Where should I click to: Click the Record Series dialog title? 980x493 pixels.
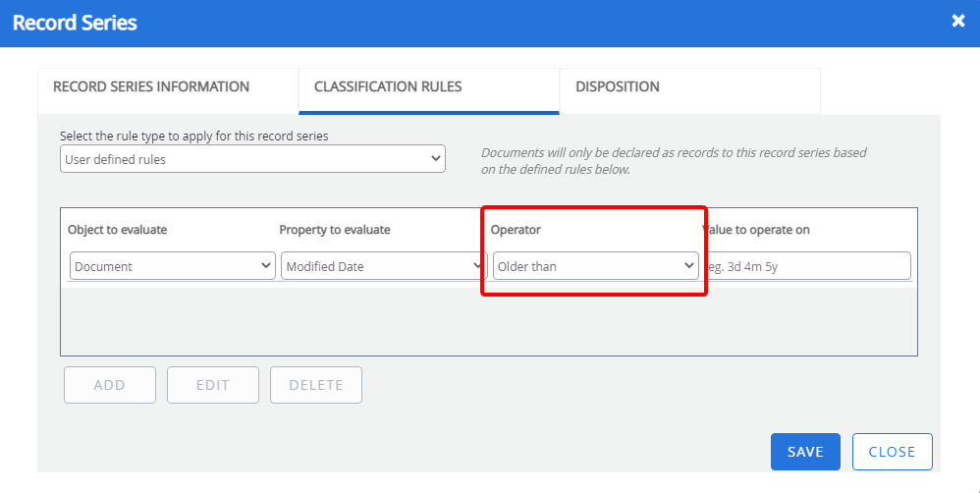[75, 23]
